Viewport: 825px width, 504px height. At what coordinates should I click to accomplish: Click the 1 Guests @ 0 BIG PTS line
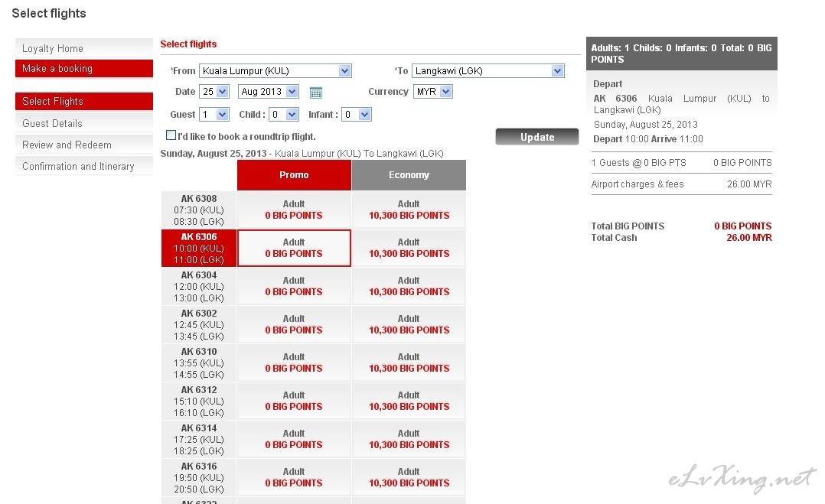click(681, 162)
